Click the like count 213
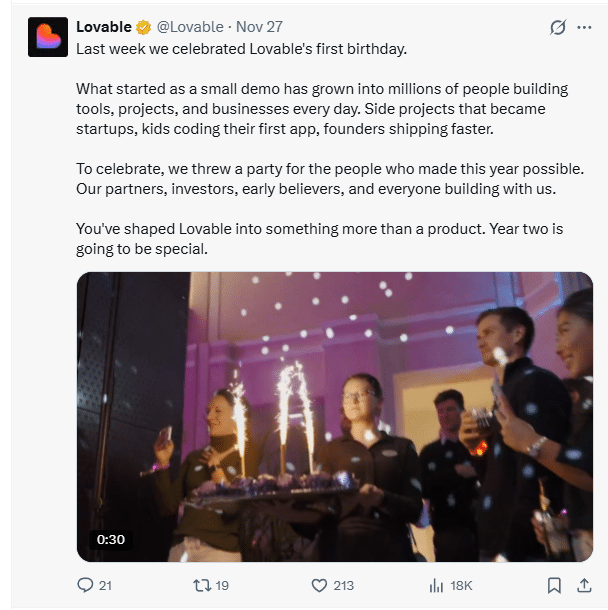608x610 pixels. point(346,586)
